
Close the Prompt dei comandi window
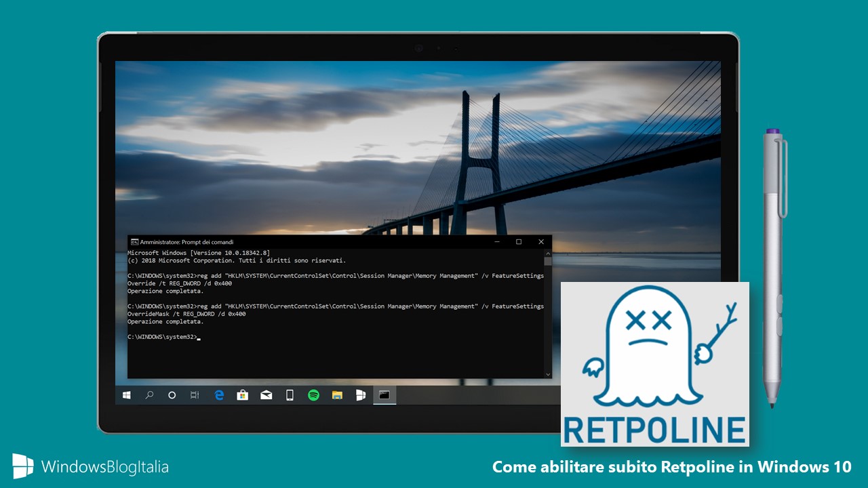(541, 242)
